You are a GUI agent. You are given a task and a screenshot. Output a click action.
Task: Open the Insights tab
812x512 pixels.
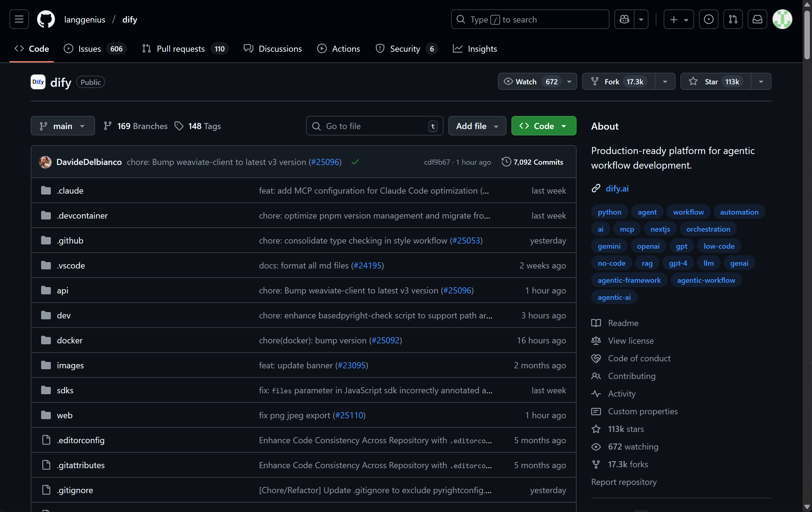tap(475, 49)
